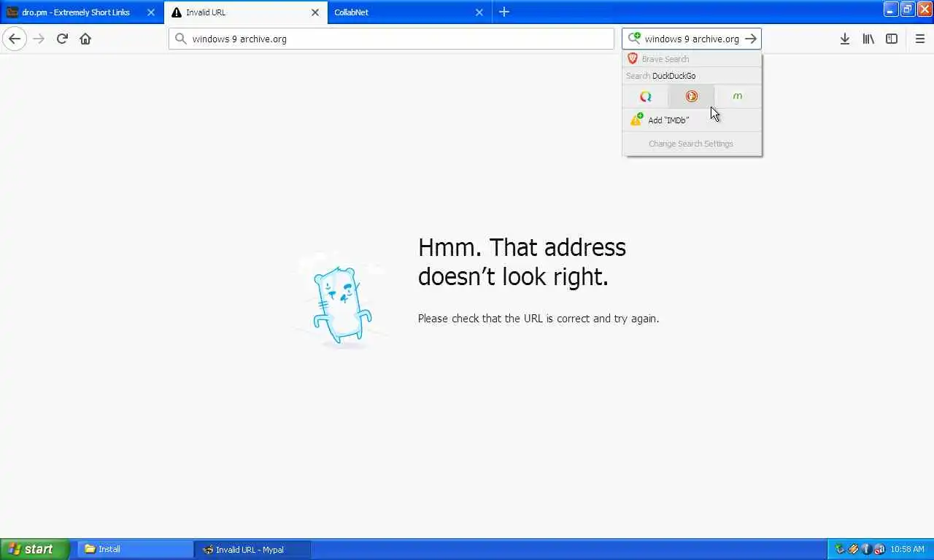Open the Home page icon

tap(85, 39)
